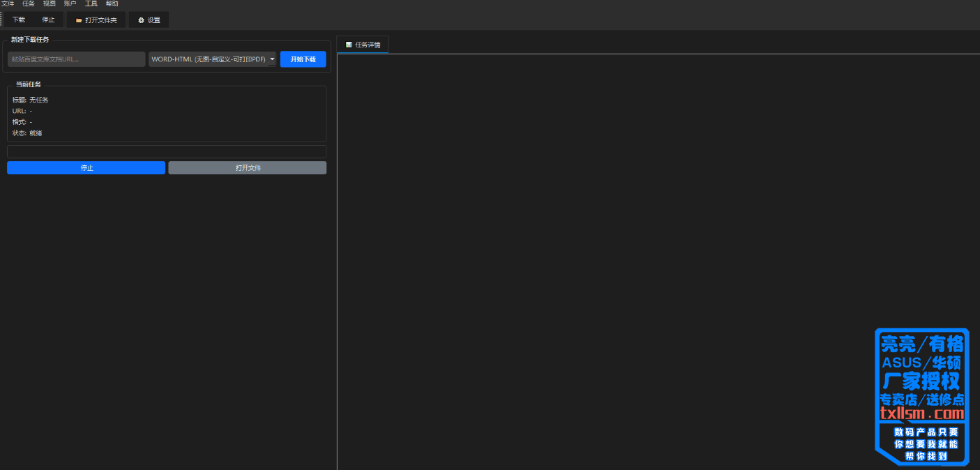Image resolution: width=980 pixels, height=470 pixels.
Task: Focus the Baidu Wenku URL input field
Action: pyautogui.click(x=76, y=59)
